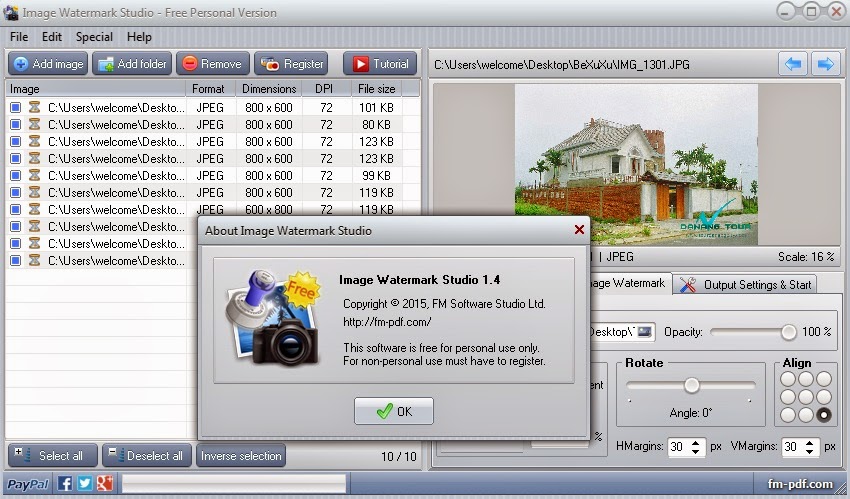Open the Edit menu
The width and height of the screenshot is (850, 499).
click(51, 37)
